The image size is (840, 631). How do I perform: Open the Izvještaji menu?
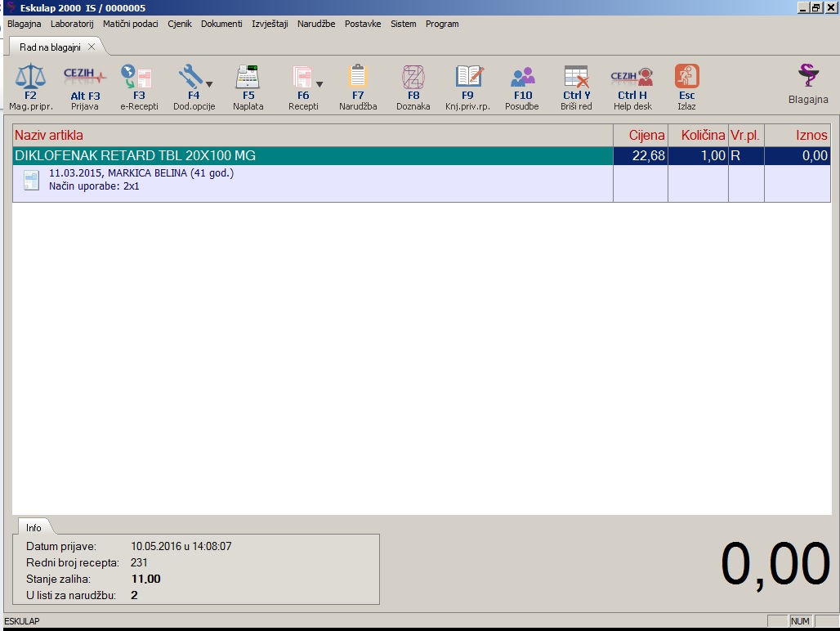coord(270,24)
